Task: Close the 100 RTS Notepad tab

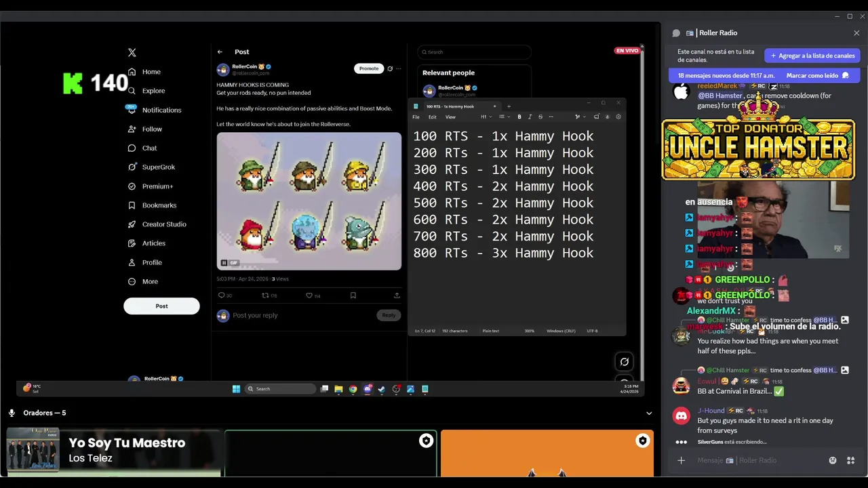Action: 494,106
